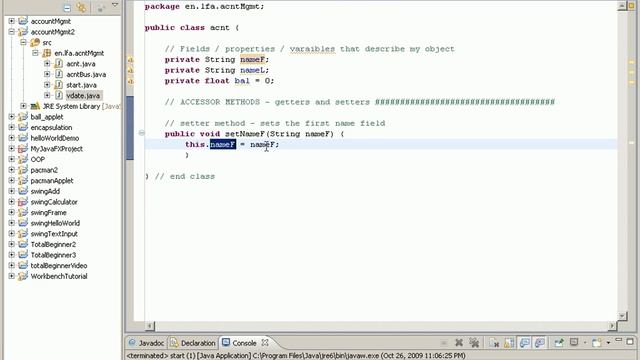Close the Console tab with its X

(x=265, y=343)
